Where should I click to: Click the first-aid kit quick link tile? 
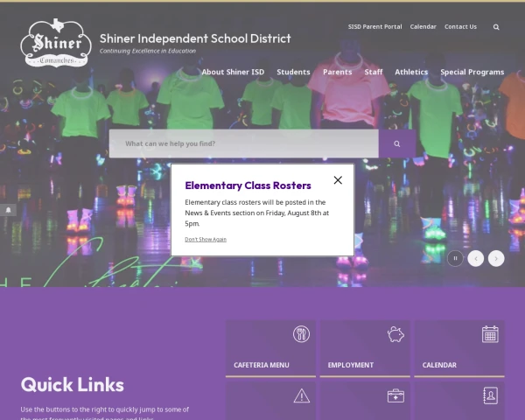(365, 401)
